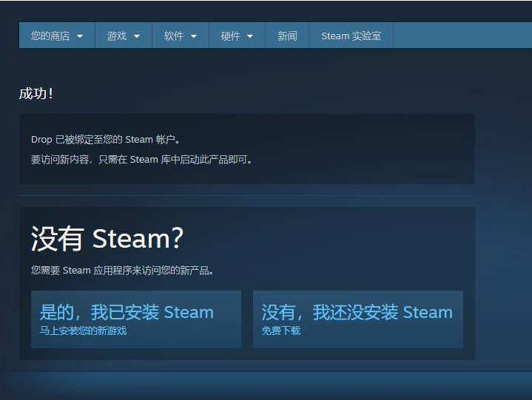The image size is (532, 400).
Task: Click the 没有 Steam? heading text
Action: pos(107,239)
